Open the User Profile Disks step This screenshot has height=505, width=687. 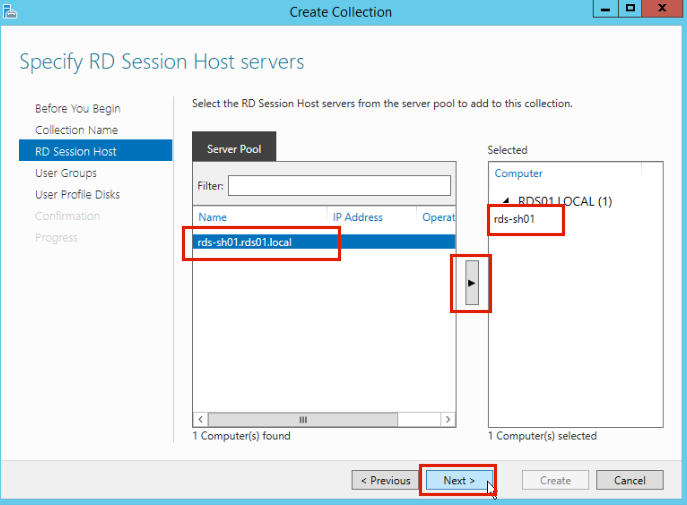tap(78, 195)
